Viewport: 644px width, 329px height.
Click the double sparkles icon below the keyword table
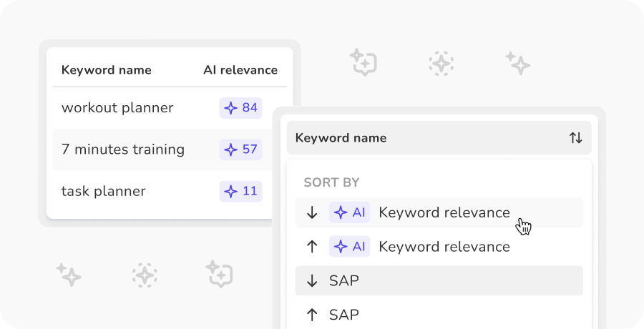(69, 274)
